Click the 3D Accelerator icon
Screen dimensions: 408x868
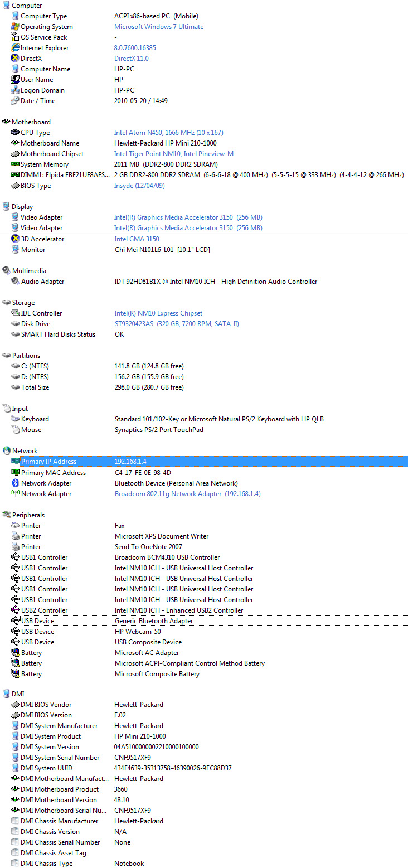click(15, 239)
